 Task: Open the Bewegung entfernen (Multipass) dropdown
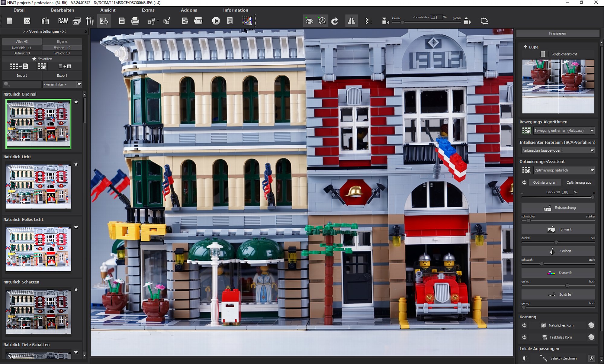pos(592,130)
